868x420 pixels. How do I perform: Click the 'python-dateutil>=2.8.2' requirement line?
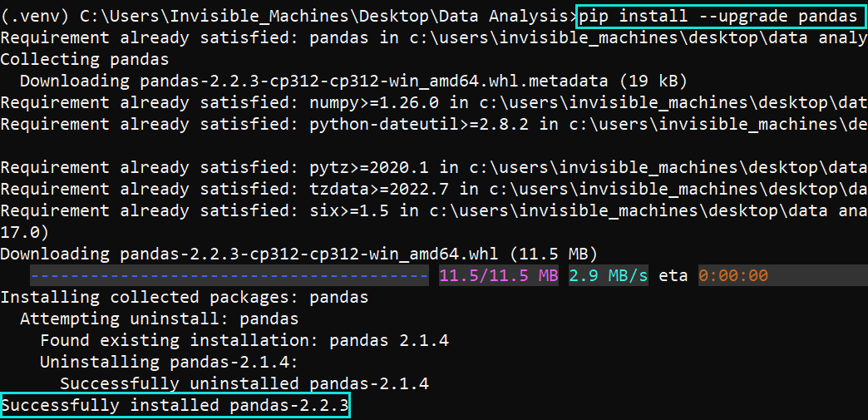pyautogui.click(x=434, y=125)
